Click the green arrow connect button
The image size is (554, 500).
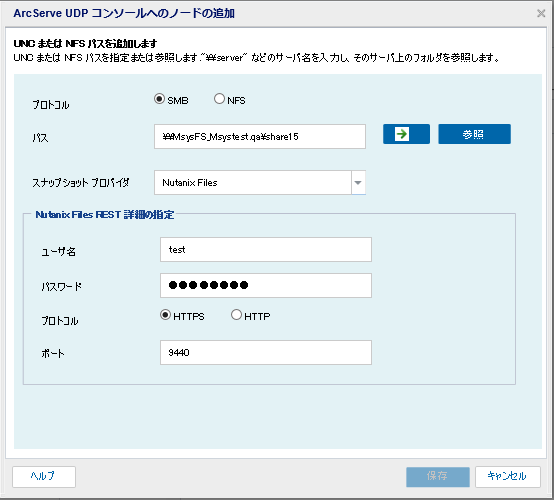(x=406, y=134)
